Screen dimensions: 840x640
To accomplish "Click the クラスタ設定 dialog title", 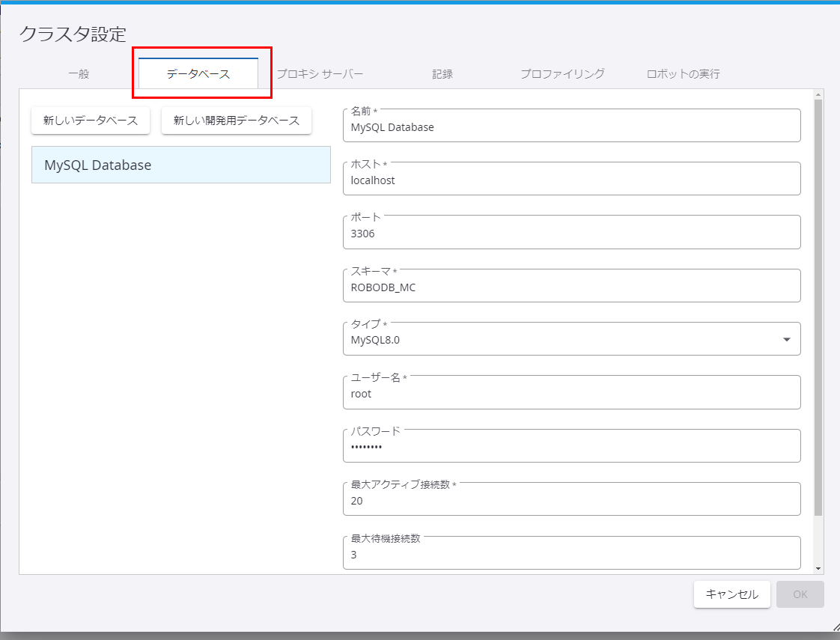I will [x=73, y=34].
